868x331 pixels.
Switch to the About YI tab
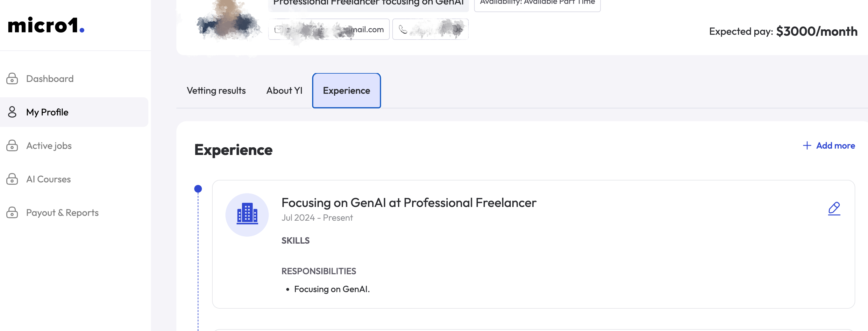pos(284,91)
